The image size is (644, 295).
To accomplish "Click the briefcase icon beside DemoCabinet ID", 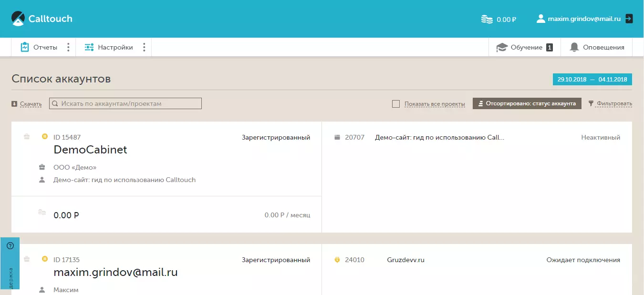I will point(27,137).
